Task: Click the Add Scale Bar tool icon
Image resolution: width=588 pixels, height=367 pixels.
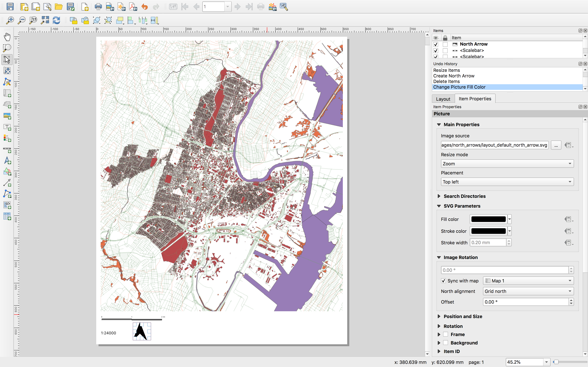Action: point(7,150)
